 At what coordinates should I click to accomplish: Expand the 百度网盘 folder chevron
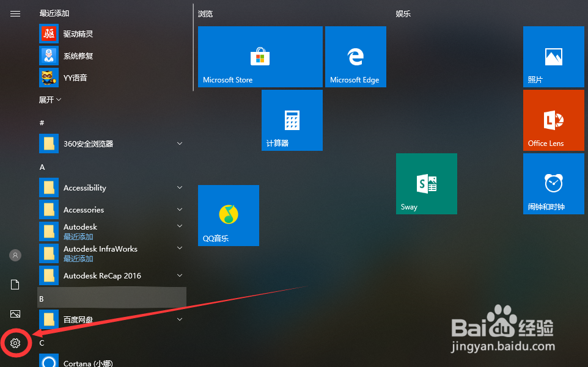pos(180,319)
